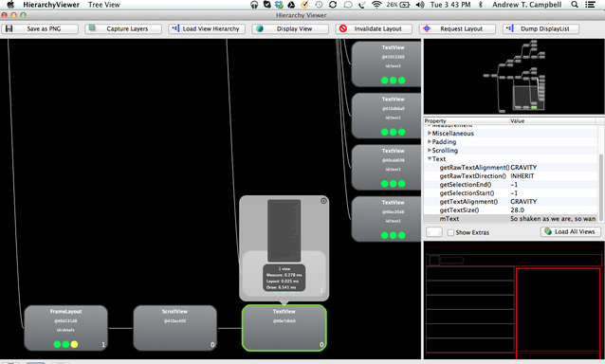Collapse the Text property group
Image resolution: width=605 pixels, height=364 pixels.
click(430, 158)
